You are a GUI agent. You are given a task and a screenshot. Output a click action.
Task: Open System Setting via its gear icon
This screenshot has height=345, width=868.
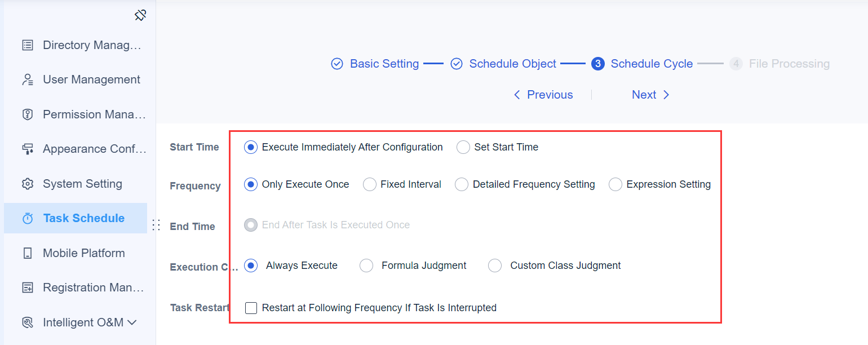[x=28, y=183]
